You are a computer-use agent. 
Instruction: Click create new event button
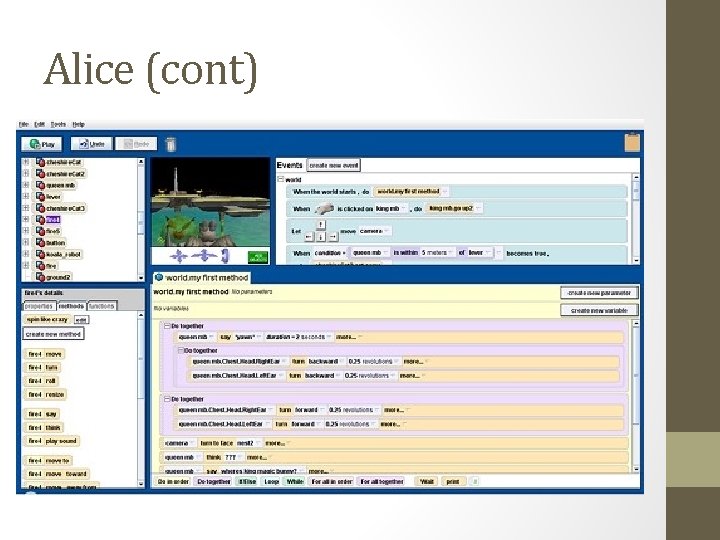[333, 165]
